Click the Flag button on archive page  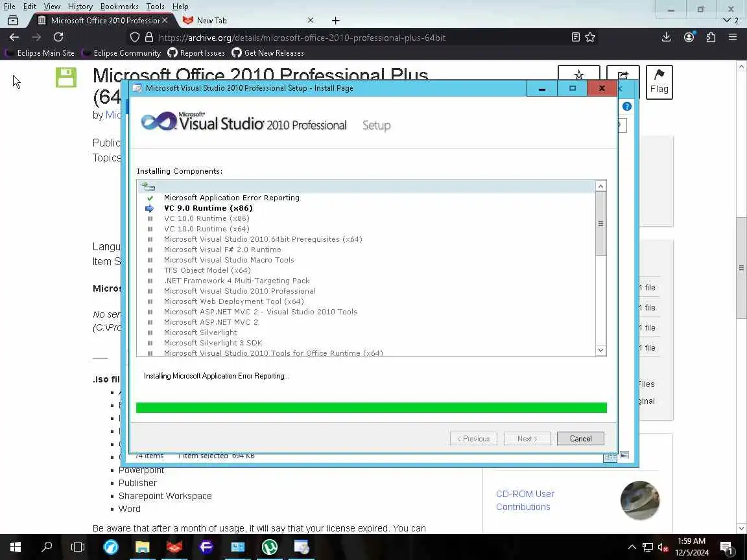[659, 82]
